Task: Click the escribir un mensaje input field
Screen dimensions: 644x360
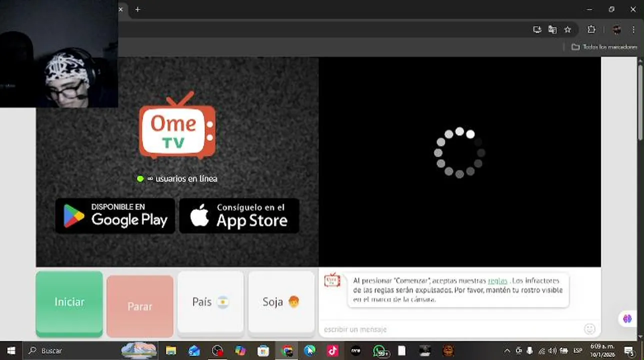Action: (450, 329)
